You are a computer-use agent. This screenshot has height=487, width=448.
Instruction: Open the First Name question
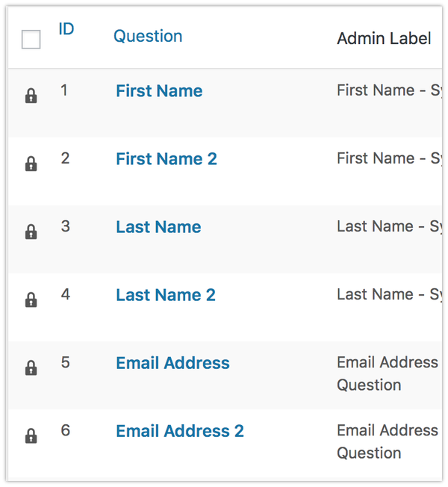click(159, 91)
